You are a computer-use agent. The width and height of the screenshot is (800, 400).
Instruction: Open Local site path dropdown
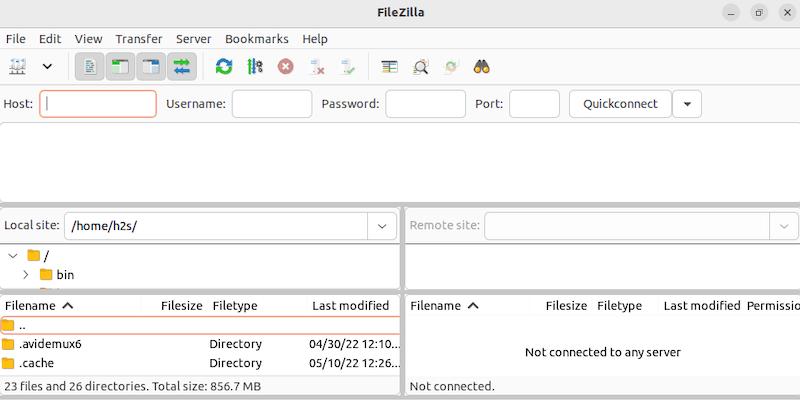(x=382, y=226)
